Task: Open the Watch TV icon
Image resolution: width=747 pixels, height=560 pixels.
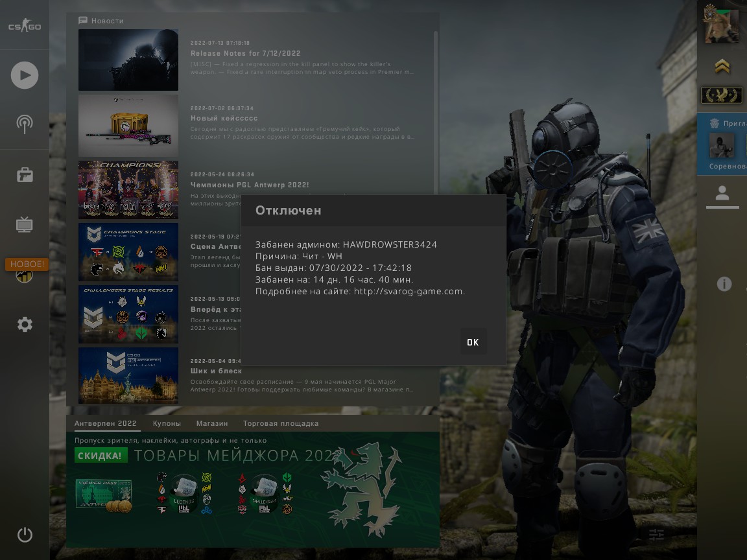Action: point(25,224)
